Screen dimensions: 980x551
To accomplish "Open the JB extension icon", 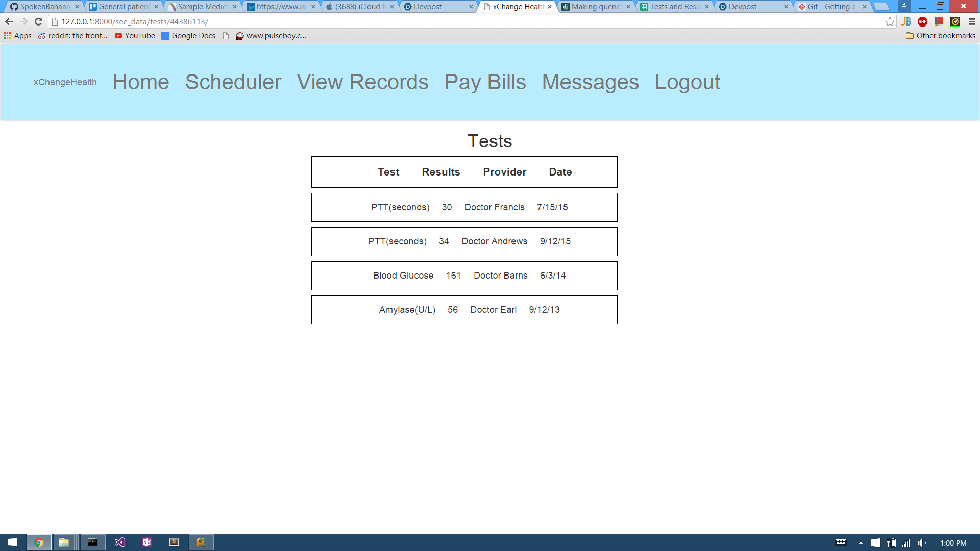I will click(x=906, y=21).
